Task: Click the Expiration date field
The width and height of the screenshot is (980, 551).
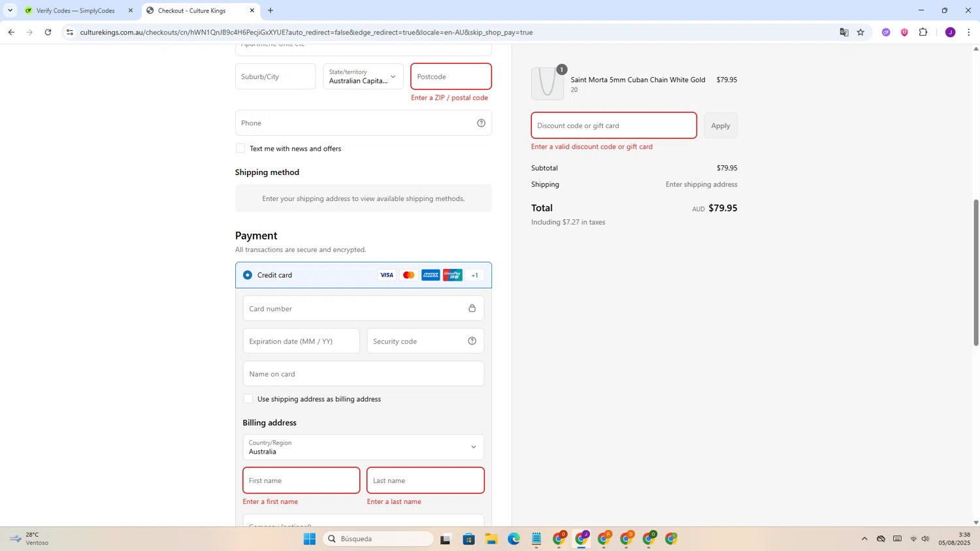Action: point(301,341)
